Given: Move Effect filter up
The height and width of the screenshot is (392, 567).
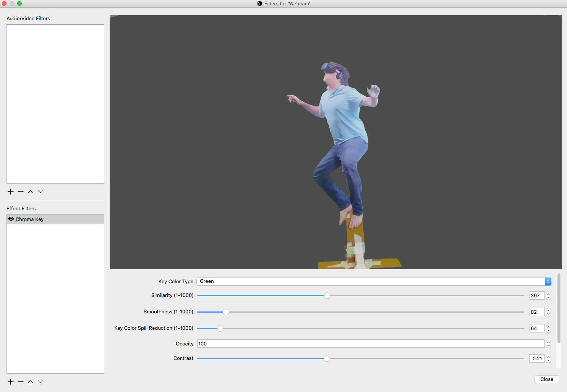Looking at the screenshot, I should (x=31, y=382).
